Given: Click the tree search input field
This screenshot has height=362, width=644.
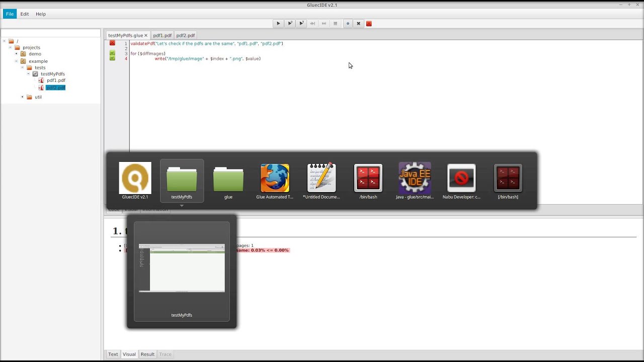Looking at the screenshot, I should [51, 33].
